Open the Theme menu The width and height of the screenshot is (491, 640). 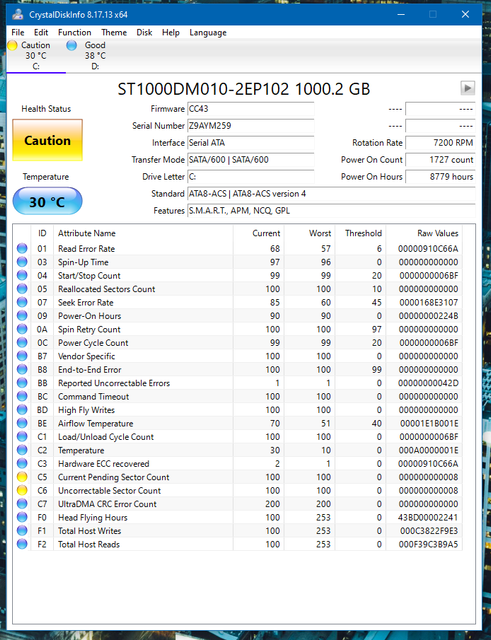point(114,33)
